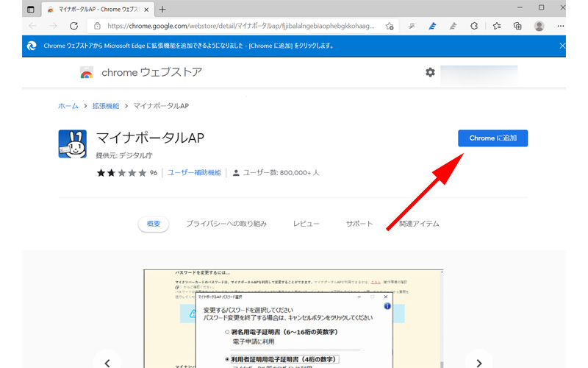588x368 pixels.
Task: Click the ユーザー数: 800,000+ 人 text
Action: 281,173
